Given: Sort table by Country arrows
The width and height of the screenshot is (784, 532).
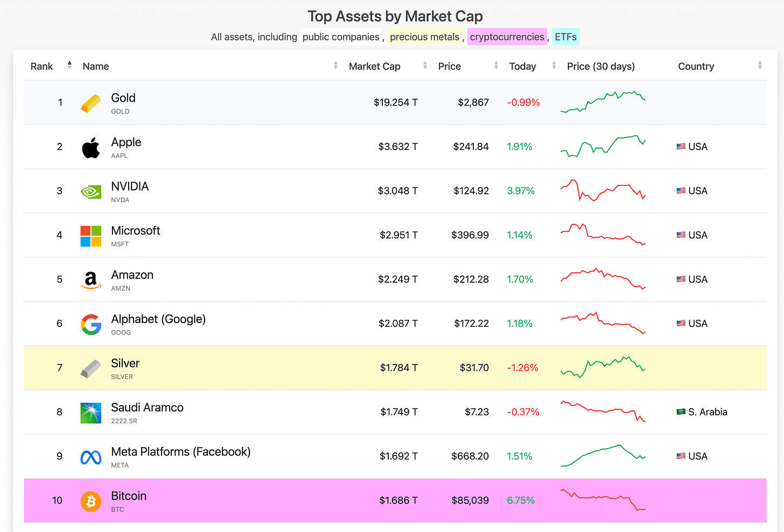Looking at the screenshot, I should pyautogui.click(x=760, y=65).
